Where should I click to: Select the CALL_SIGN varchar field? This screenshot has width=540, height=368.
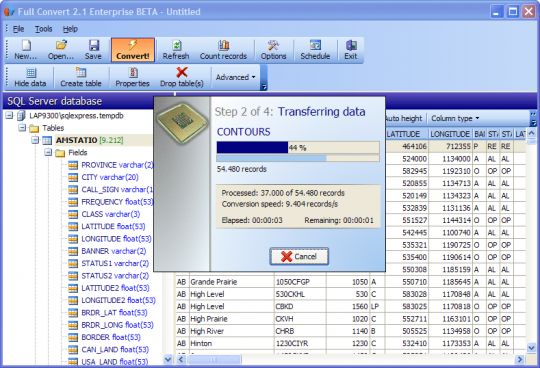[x=117, y=190]
